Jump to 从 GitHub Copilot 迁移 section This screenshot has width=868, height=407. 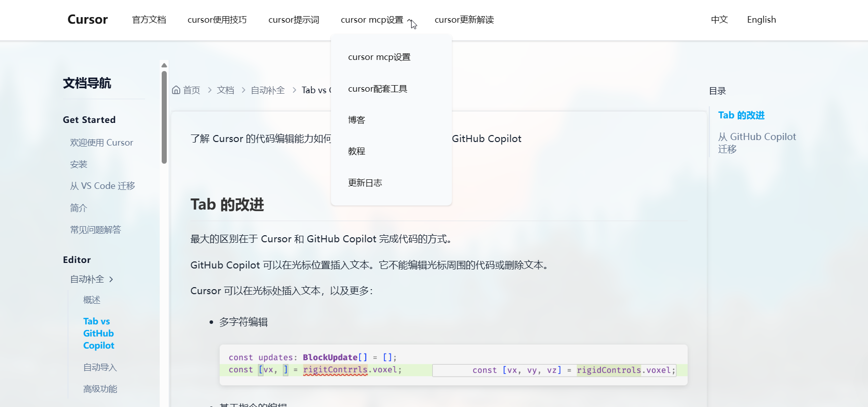(756, 143)
